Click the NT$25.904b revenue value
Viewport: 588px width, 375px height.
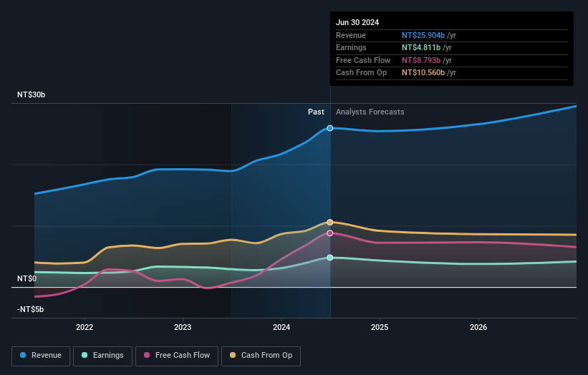pos(423,35)
